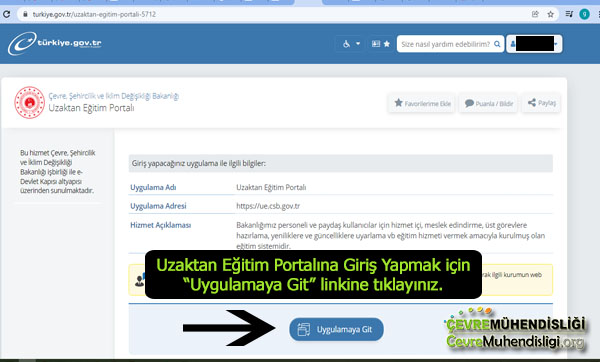Click the Paylaş share button
This screenshot has height=362, width=600.
click(x=541, y=103)
